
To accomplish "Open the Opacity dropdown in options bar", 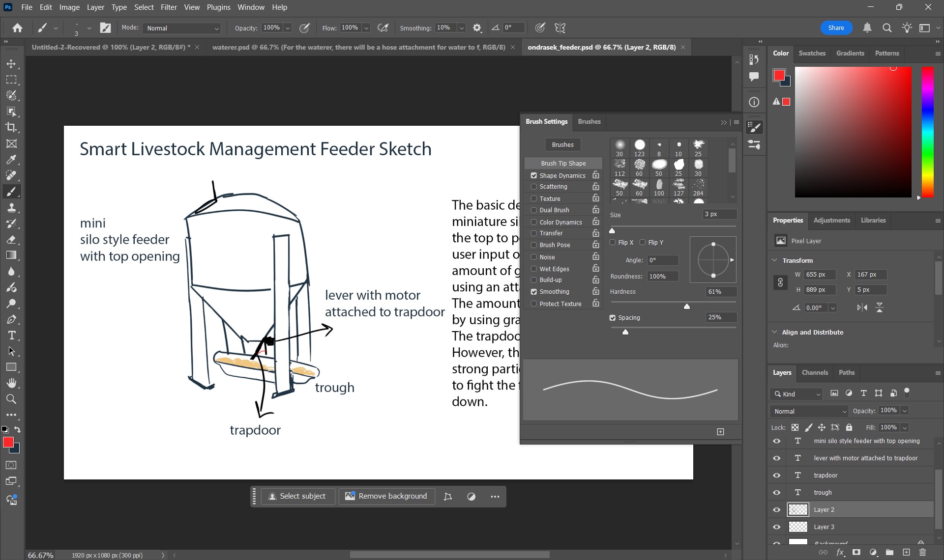I will click(288, 28).
